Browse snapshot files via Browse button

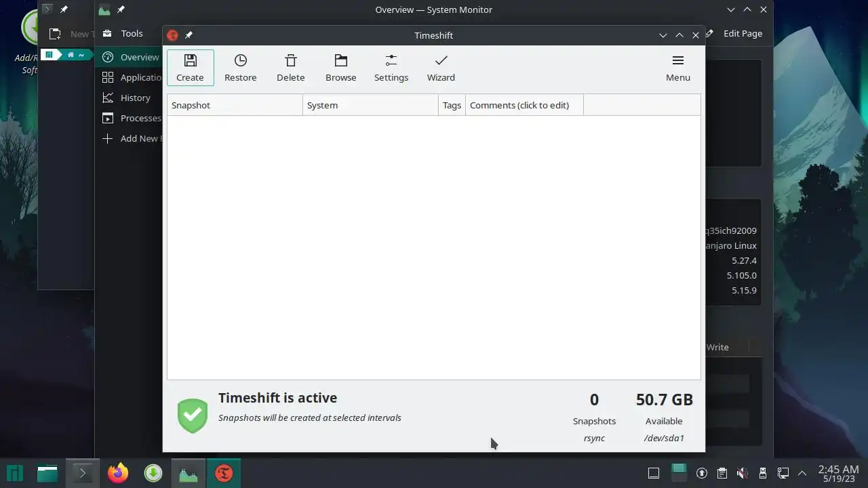click(x=340, y=68)
